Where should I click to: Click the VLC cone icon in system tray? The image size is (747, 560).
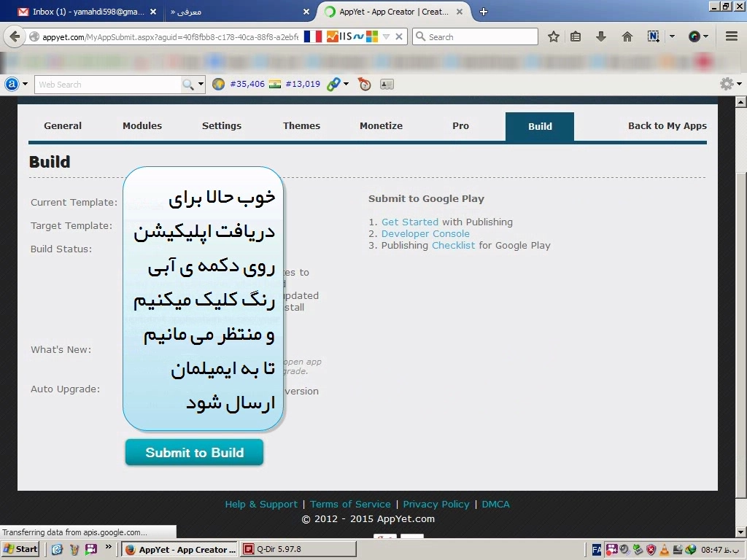point(664,550)
